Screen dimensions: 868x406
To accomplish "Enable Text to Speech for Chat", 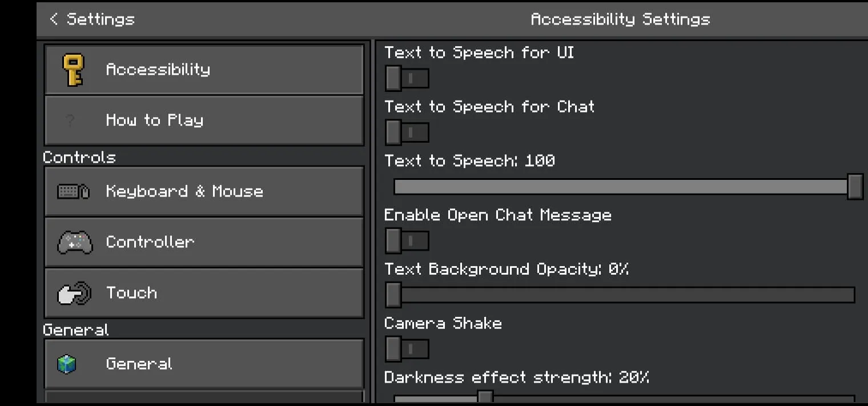I will (x=407, y=132).
